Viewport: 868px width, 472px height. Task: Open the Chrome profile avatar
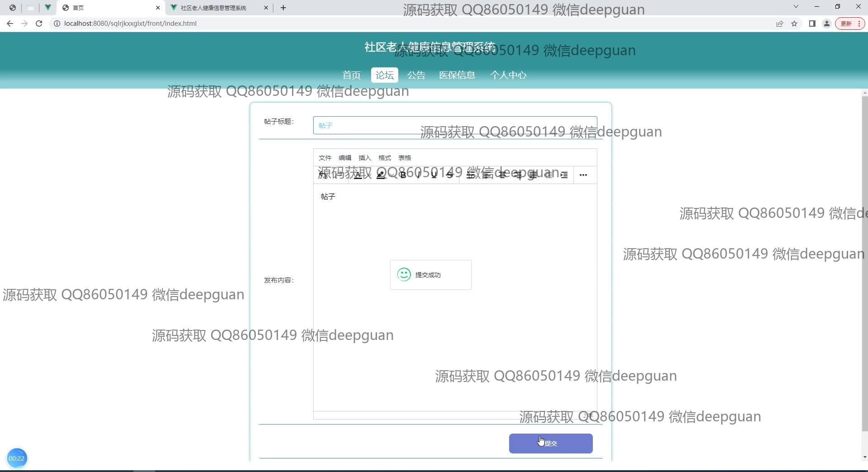point(826,24)
